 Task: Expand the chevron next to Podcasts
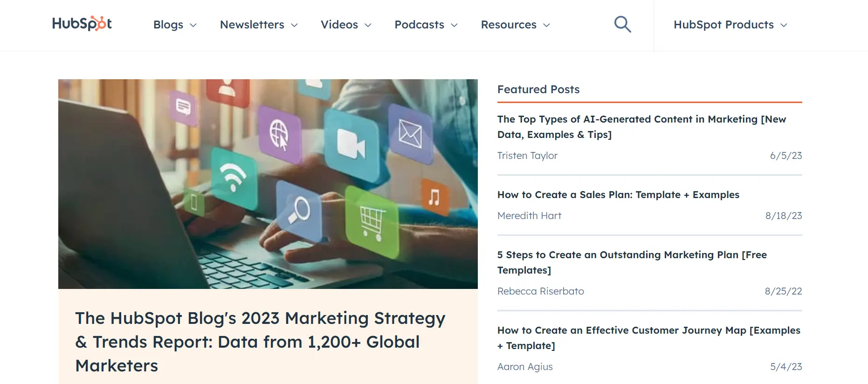454,25
